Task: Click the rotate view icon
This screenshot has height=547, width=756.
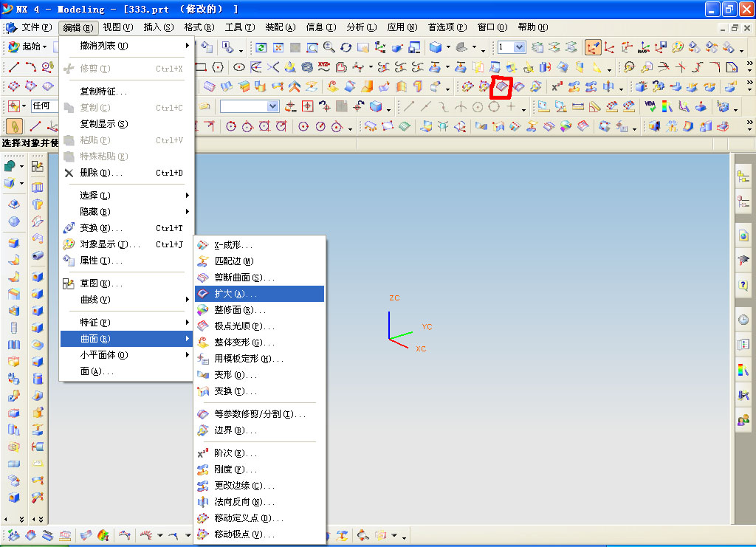Action: pos(346,47)
